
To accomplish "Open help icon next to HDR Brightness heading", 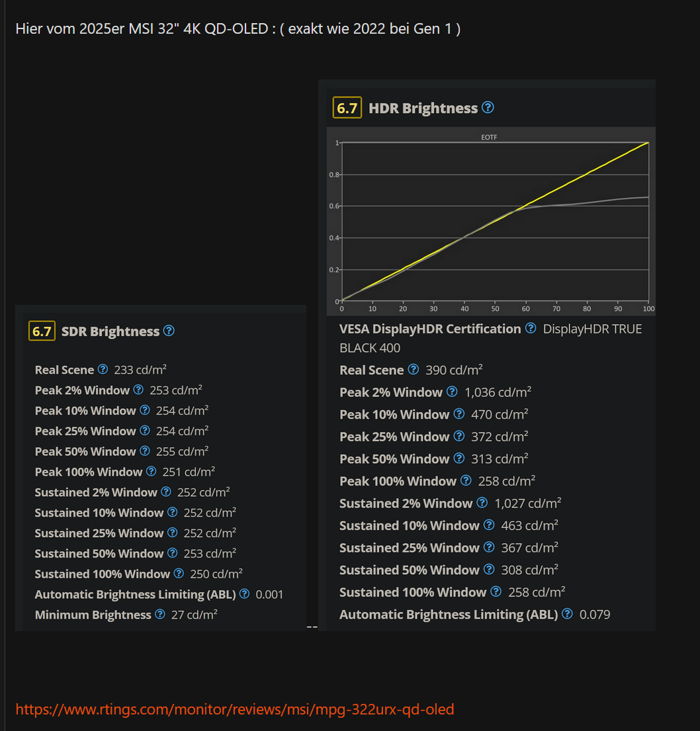I will (488, 107).
